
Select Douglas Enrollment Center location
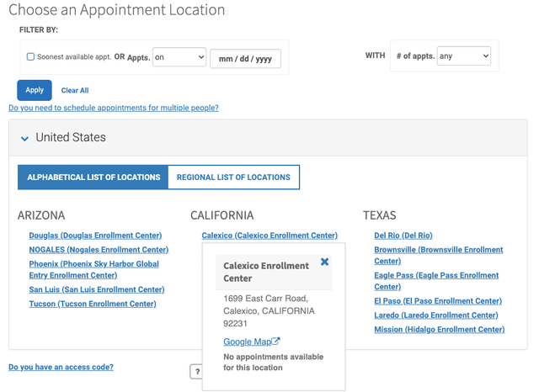tap(95, 236)
